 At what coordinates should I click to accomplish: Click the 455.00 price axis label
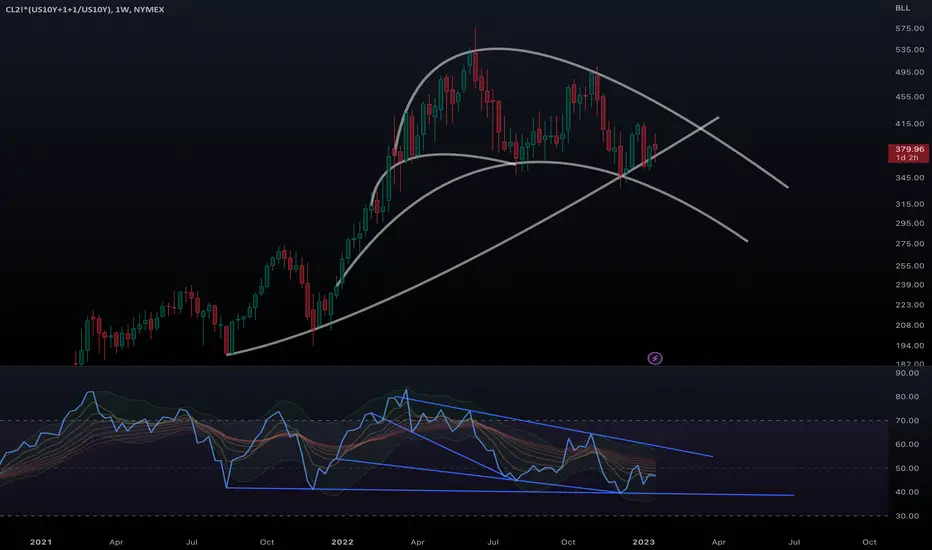(x=909, y=97)
